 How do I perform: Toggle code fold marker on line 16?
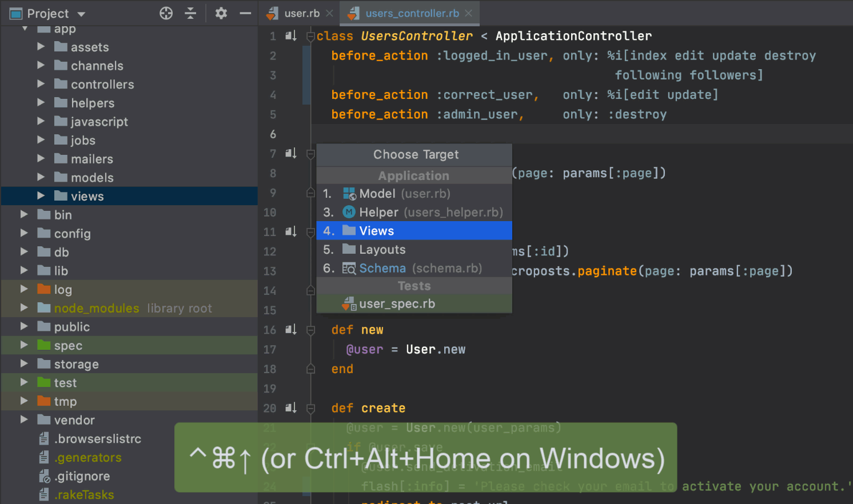pyautogui.click(x=310, y=330)
